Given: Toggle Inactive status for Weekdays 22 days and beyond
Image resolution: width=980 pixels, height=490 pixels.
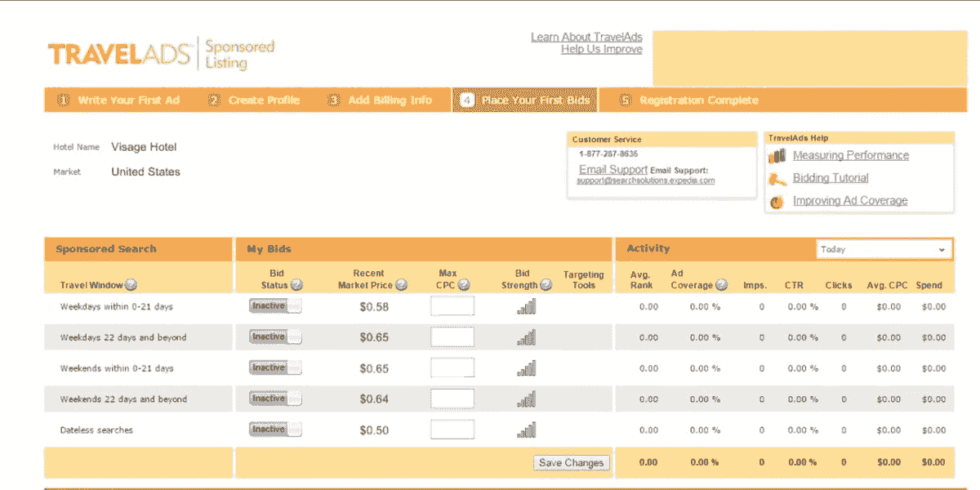Looking at the screenshot, I should pyautogui.click(x=275, y=336).
